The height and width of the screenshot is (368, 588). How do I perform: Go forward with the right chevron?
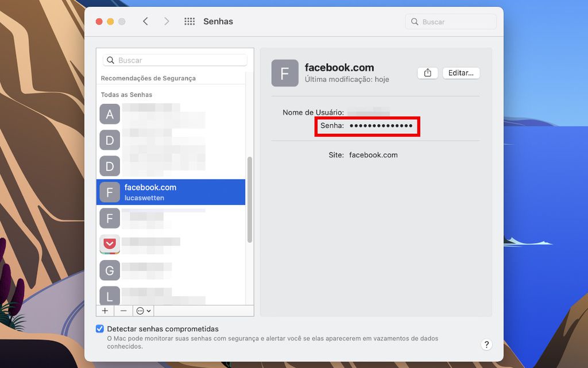coord(167,21)
